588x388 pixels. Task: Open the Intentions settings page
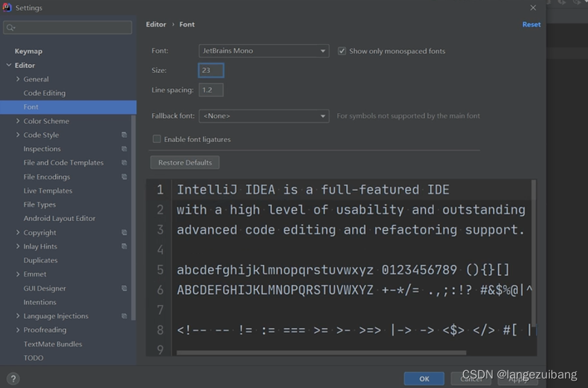(x=39, y=302)
